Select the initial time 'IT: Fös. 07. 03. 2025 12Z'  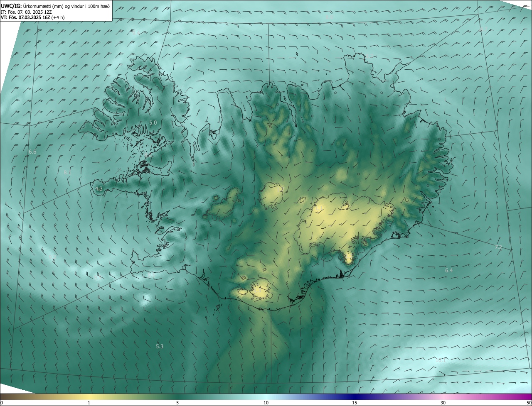[26, 12]
